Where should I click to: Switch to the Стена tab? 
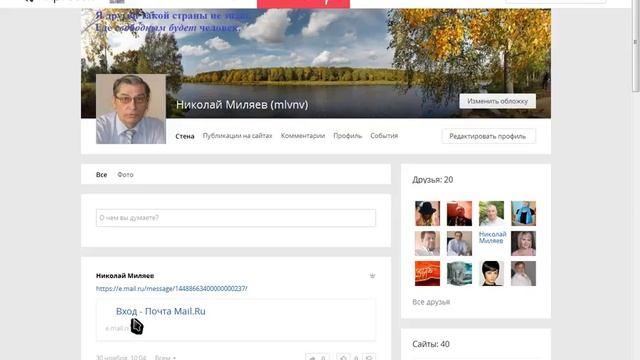click(x=185, y=136)
